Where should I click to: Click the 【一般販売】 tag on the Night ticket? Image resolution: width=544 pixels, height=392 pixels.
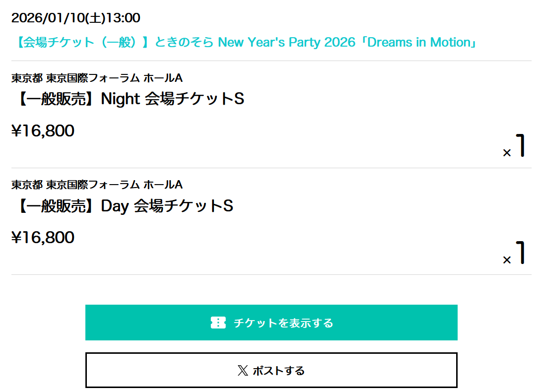[x=56, y=99]
